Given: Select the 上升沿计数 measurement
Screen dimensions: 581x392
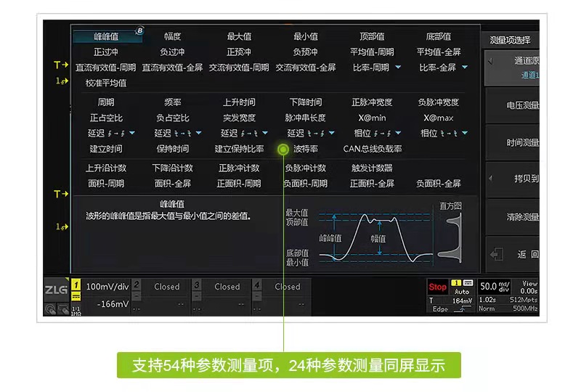Looking at the screenshot, I should [106, 168].
